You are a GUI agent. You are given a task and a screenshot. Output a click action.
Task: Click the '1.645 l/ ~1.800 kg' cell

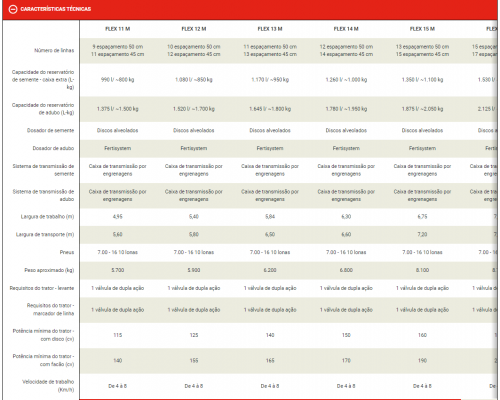tap(270, 109)
